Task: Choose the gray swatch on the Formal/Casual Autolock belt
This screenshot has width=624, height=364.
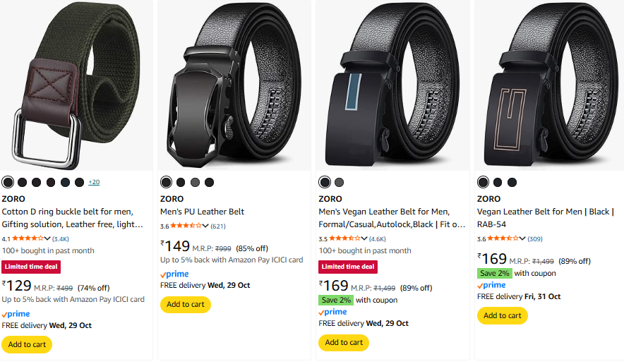Action: click(x=340, y=182)
